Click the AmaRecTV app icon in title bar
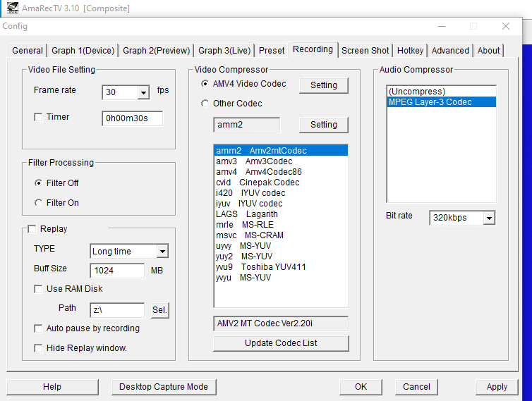Screen dimensions: 532x401 [13, 8]
